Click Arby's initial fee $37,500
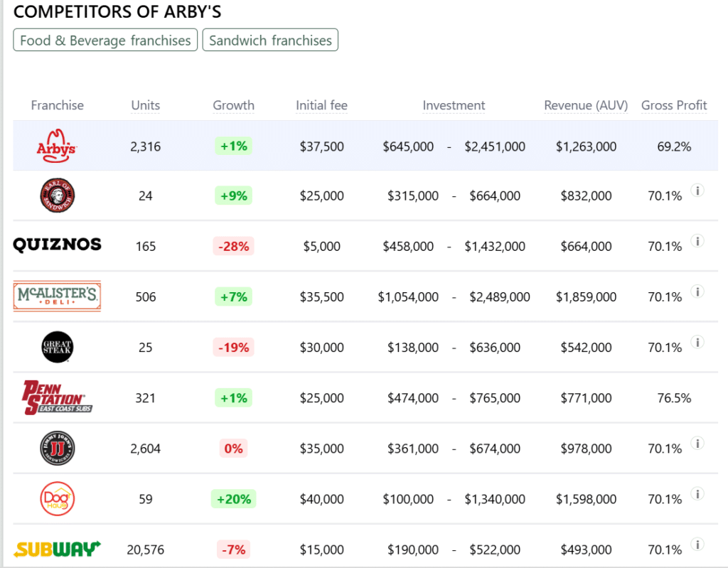This screenshot has height=568, width=728. [x=322, y=146]
